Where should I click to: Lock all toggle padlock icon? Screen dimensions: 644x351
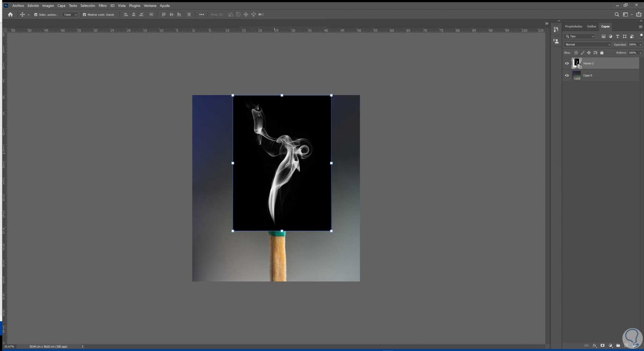click(602, 53)
